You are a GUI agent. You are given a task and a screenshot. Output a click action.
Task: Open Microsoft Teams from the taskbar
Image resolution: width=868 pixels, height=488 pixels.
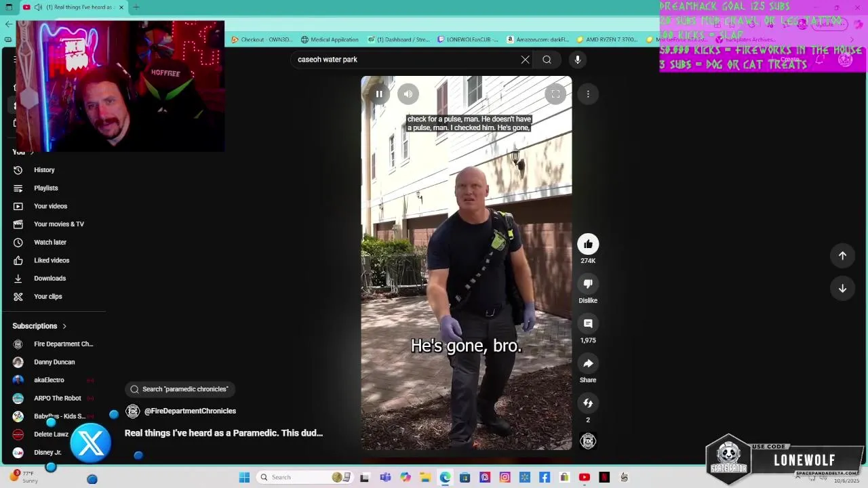pos(385,477)
